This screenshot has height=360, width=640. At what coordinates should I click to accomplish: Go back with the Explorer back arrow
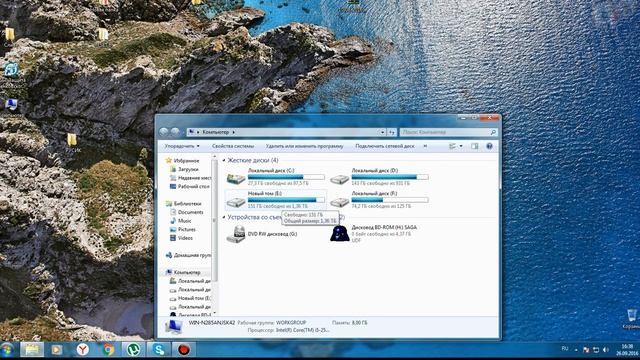tap(164, 132)
